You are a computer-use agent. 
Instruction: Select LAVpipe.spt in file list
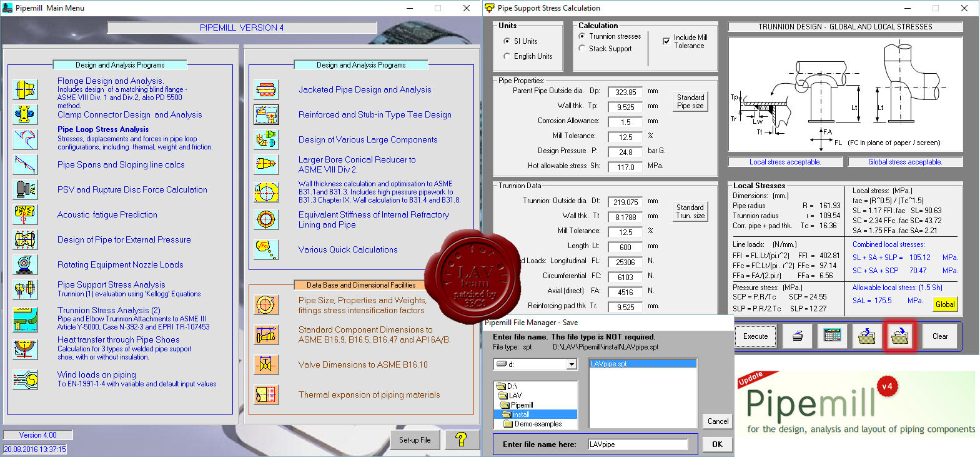[642, 364]
